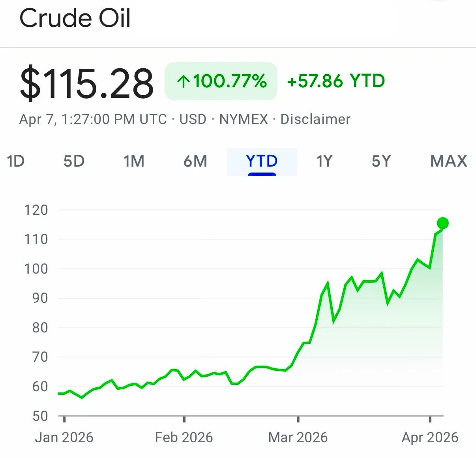Click the $115.28 price value
The height and width of the screenshot is (458, 476).
[x=86, y=83]
